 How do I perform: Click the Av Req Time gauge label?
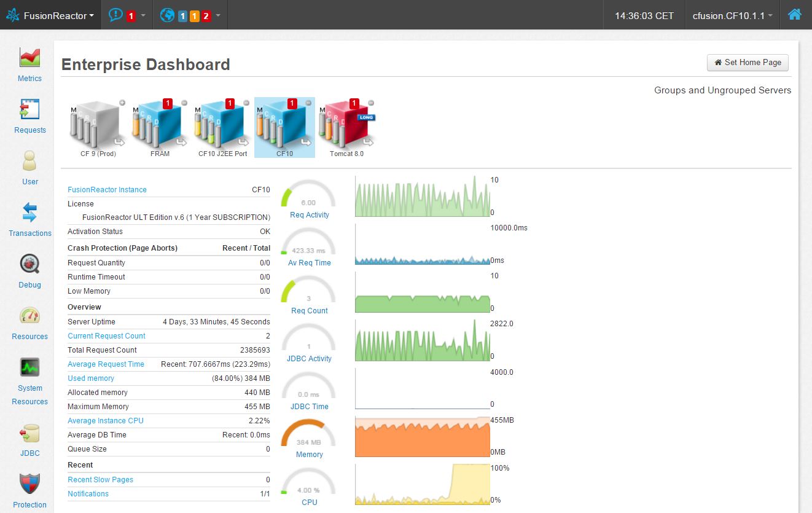pyautogui.click(x=310, y=263)
